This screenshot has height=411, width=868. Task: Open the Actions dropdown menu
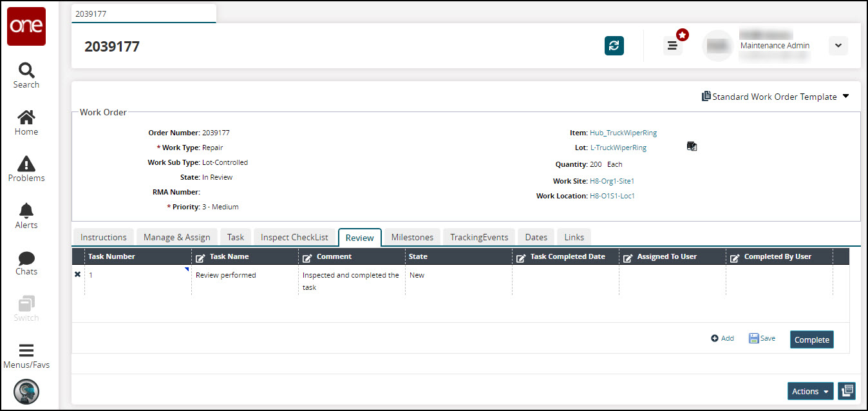click(x=810, y=391)
